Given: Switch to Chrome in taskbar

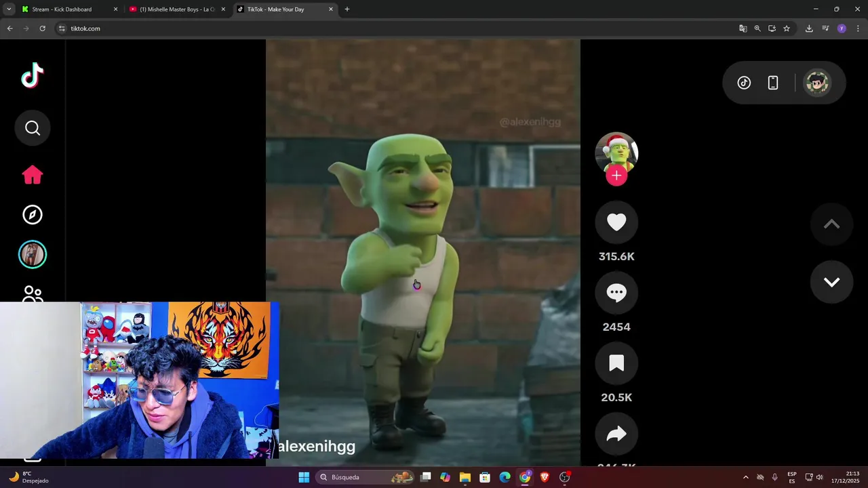Looking at the screenshot, I should 525,477.
